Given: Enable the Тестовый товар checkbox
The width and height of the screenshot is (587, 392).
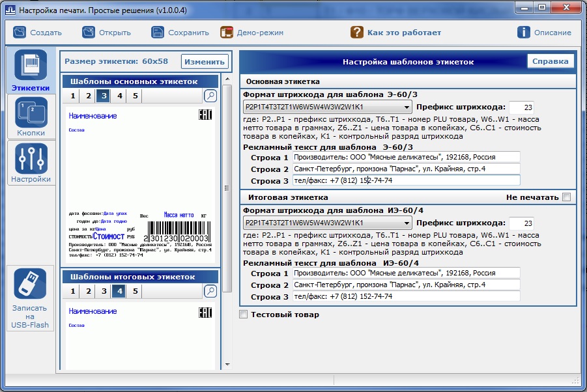Looking at the screenshot, I should pos(244,315).
